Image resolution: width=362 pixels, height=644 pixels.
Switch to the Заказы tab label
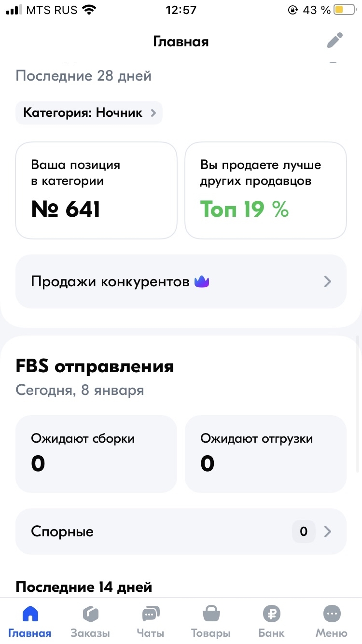(x=90, y=633)
